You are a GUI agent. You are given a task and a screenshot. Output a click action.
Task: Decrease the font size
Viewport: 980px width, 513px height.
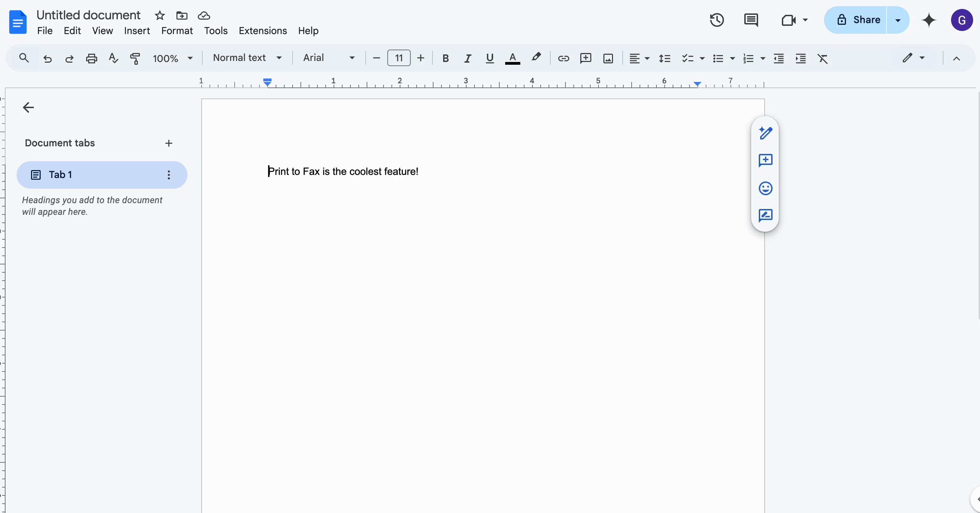(376, 58)
